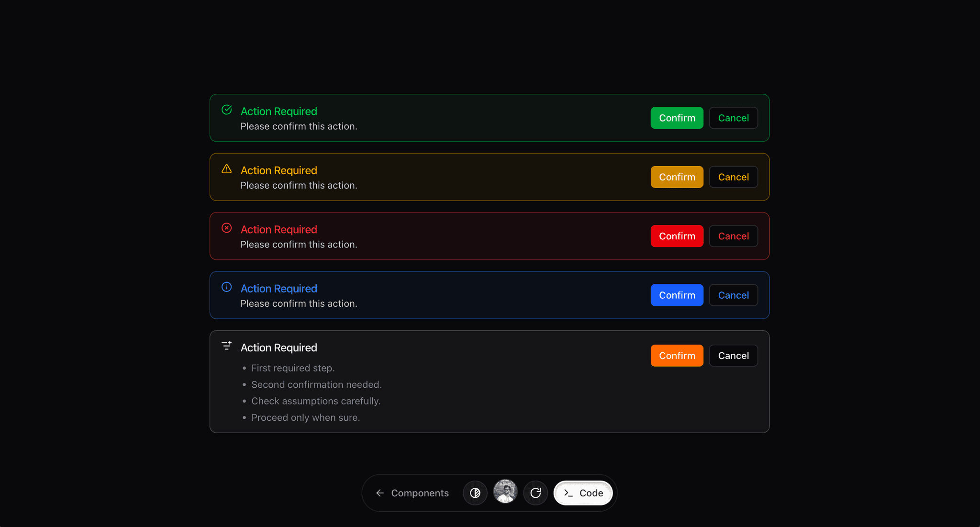The image size is (980, 527).
Task: Click "Please confirm this action." in red alert
Action: pos(299,245)
